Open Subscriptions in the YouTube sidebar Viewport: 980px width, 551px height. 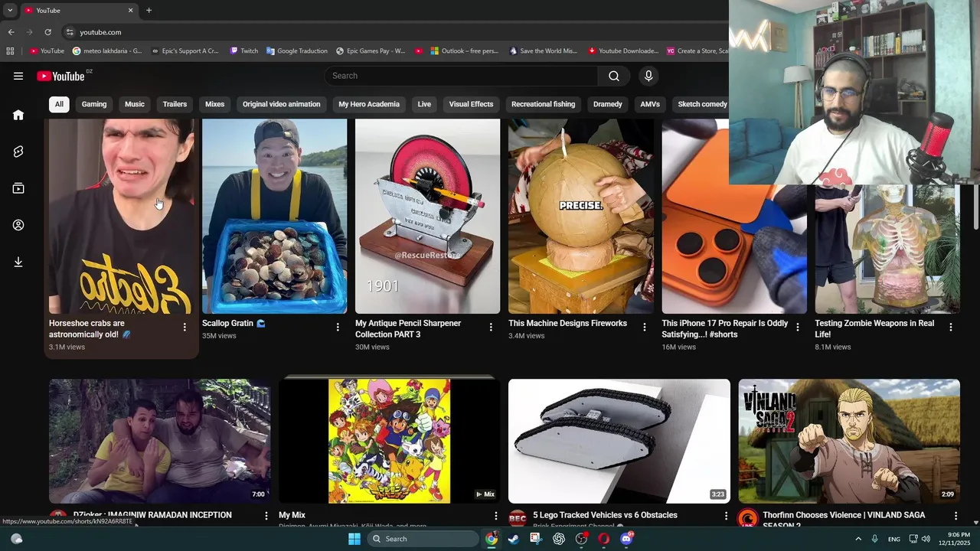coord(18,188)
